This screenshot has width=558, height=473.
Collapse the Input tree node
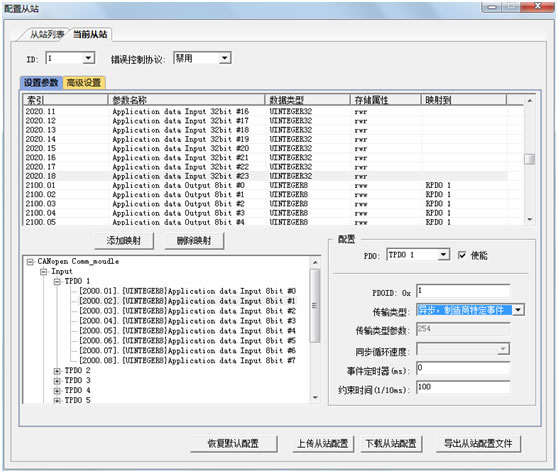point(43,272)
